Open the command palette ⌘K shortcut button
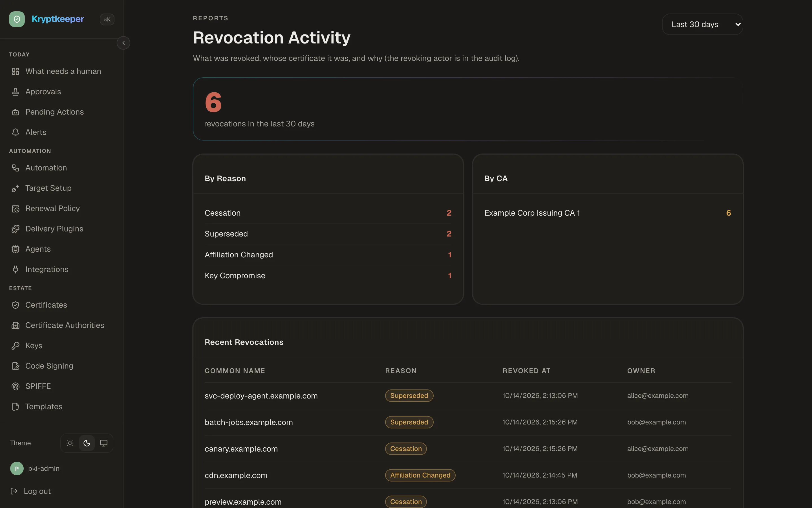Image resolution: width=812 pixels, height=508 pixels. click(107, 19)
